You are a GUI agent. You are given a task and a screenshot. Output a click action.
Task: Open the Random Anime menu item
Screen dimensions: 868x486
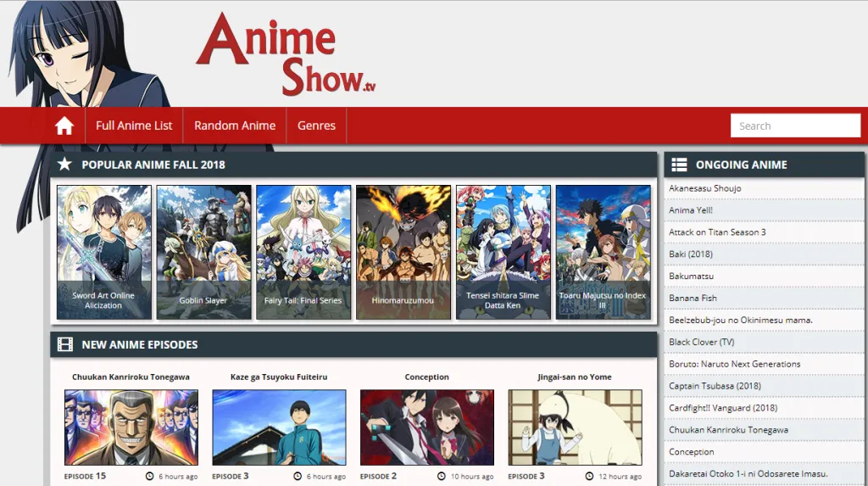[235, 126]
